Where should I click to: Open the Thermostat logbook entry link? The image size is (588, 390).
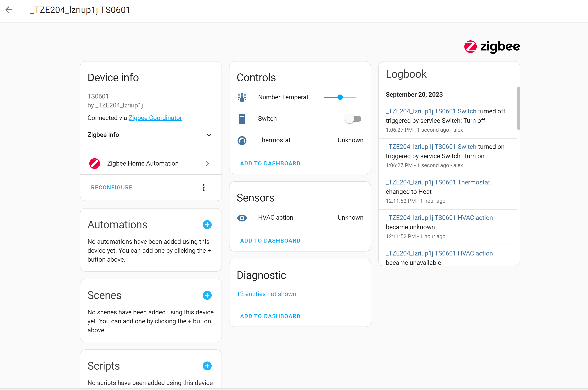438,182
